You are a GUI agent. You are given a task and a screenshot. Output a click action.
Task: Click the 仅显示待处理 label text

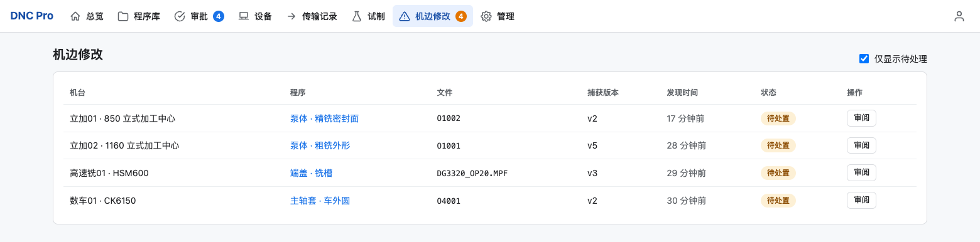pyautogui.click(x=900, y=59)
